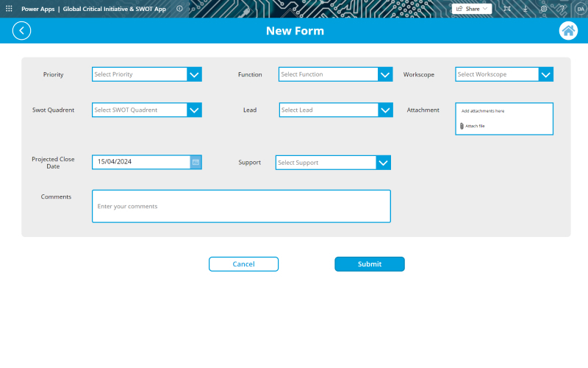Expand the Select Lead dropdown arrow
Screen dimensions: 588x368
[385, 110]
